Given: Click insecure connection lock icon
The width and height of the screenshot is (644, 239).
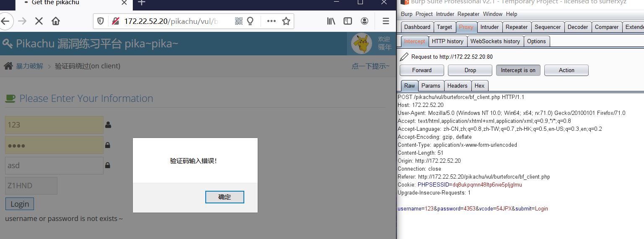Looking at the screenshot, I should click(x=116, y=21).
